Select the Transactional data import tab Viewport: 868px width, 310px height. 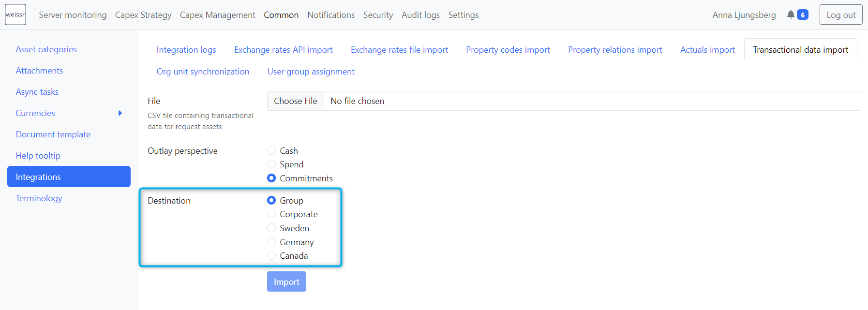(x=801, y=50)
